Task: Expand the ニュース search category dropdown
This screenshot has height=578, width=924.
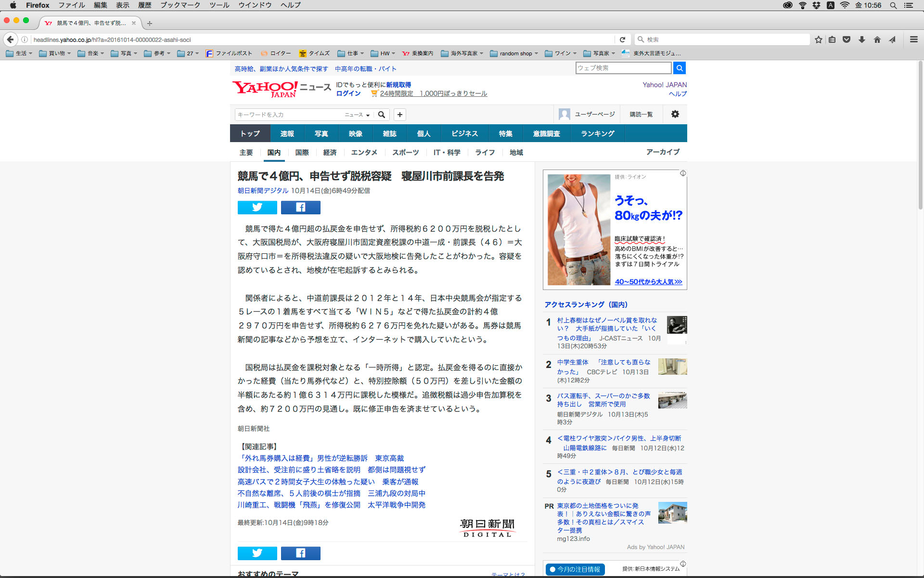Action: pyautogui.click(x=357, y=115)
